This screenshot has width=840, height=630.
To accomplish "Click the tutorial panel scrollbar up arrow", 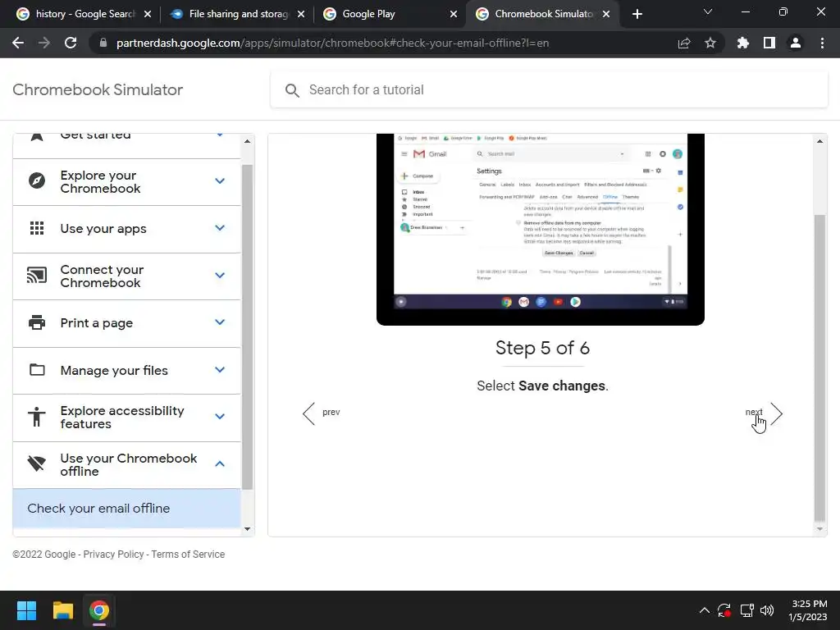I will (x=819, y=141).
